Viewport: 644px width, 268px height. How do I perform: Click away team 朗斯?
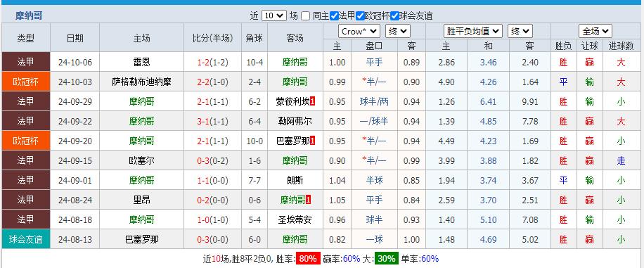tap(295, 181)
